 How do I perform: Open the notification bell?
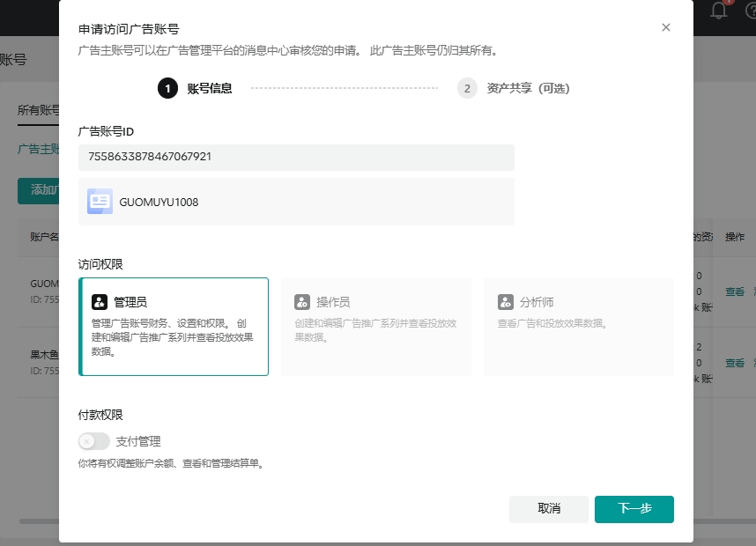tap(720, 11)
